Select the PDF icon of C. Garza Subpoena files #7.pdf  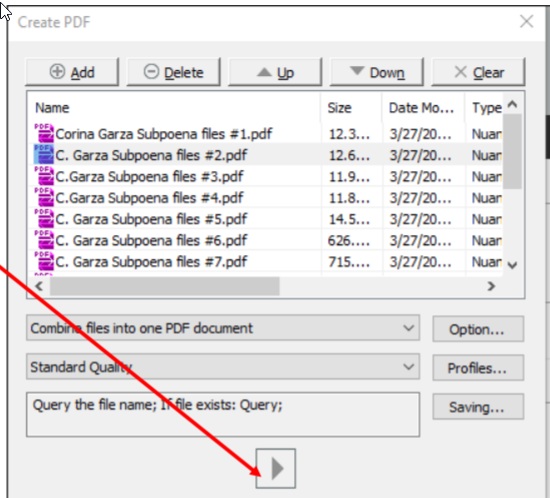click(x=44, y=261)
